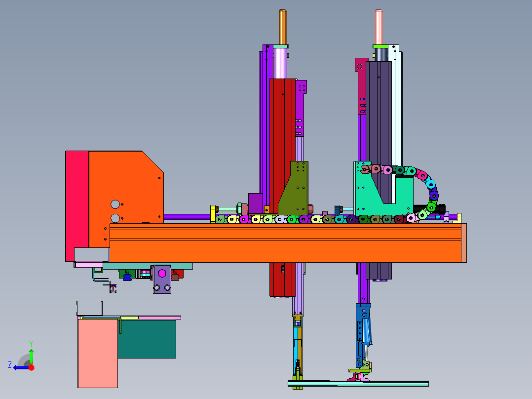Select the salmon pink box
The image size is (532, 399).
coord(98,353)
